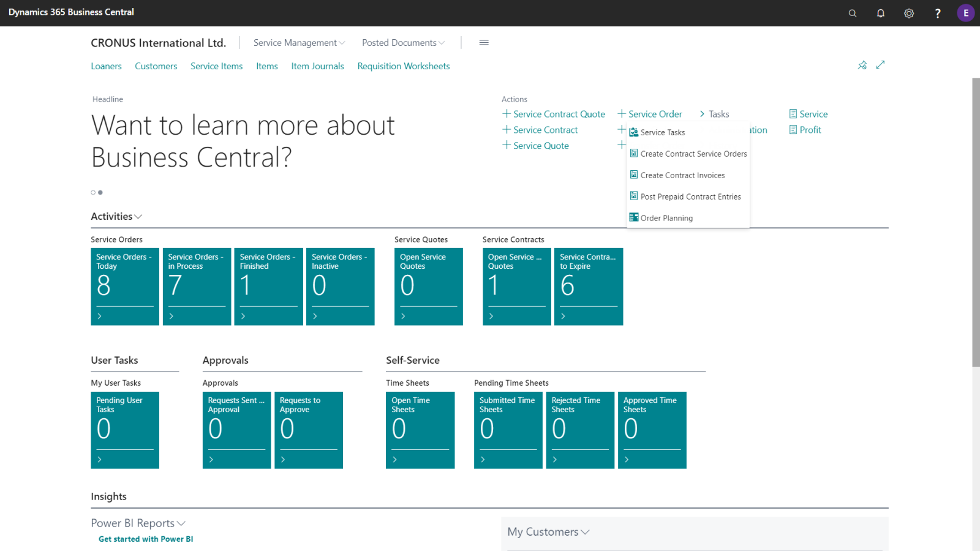Click the help question mark icon
980x551 pixels.
click(x=937, y=13)
